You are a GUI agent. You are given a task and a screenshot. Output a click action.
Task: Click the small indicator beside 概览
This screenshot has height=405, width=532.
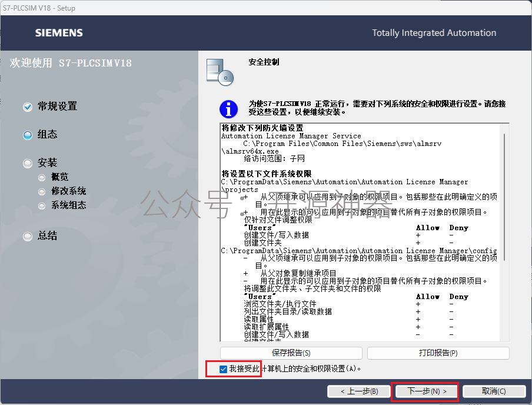[42, 178]
